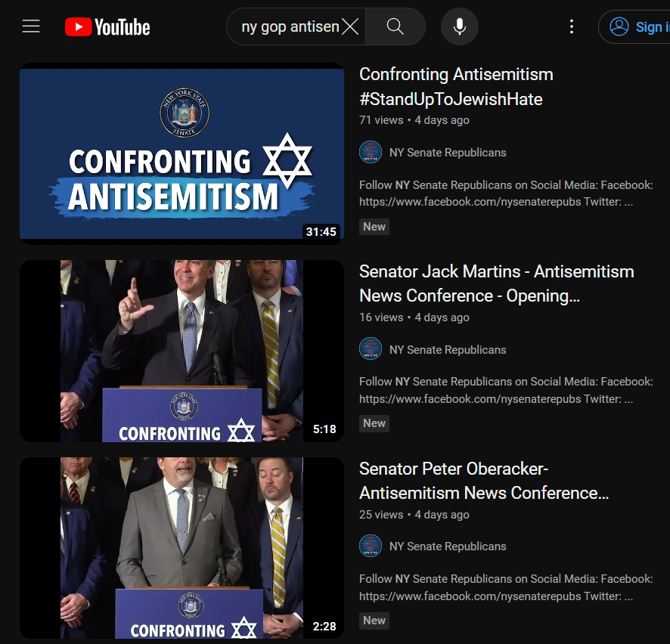Click channel avatar for Confronting Antisemitism video
The image size is (670, 644).
coord(371,152)
